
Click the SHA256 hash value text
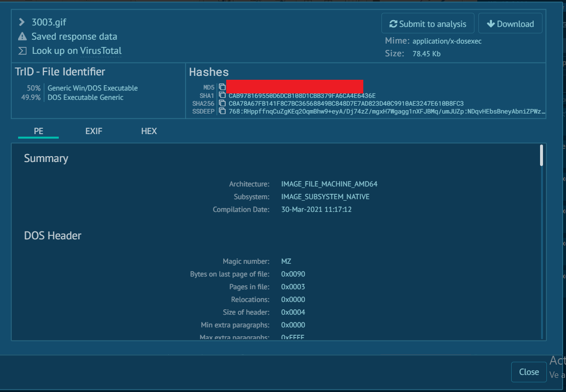(x=346, y=103)
